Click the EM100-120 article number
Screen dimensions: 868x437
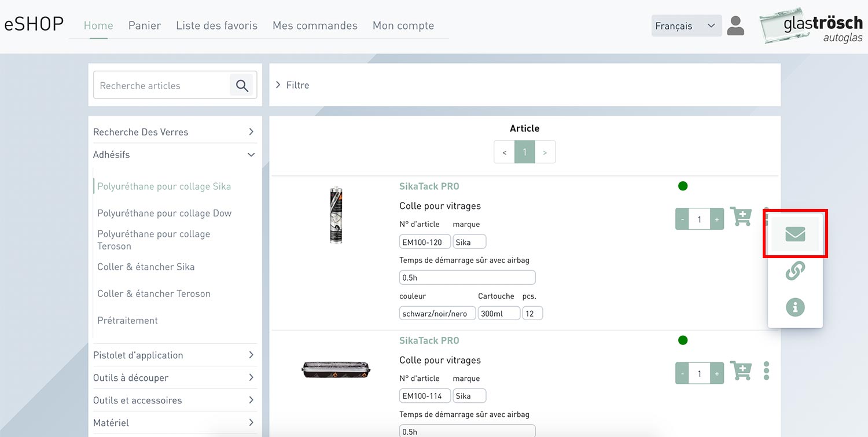point(425,242)
